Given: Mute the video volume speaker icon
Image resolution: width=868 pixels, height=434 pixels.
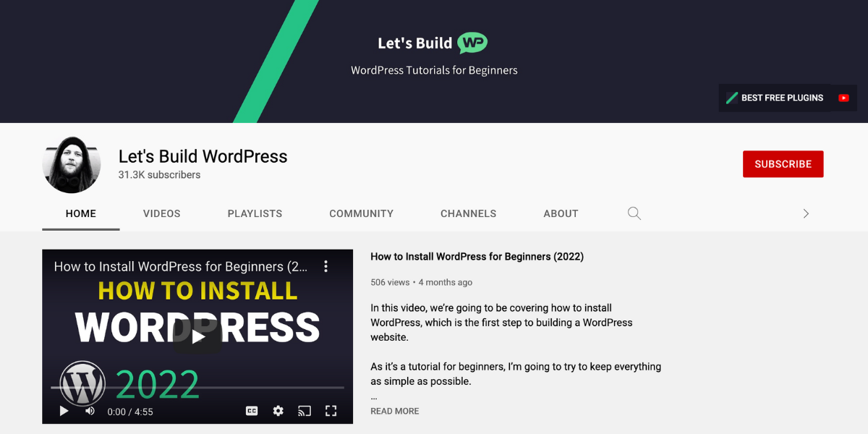Looking at the screenshot, I should [90, 411].
